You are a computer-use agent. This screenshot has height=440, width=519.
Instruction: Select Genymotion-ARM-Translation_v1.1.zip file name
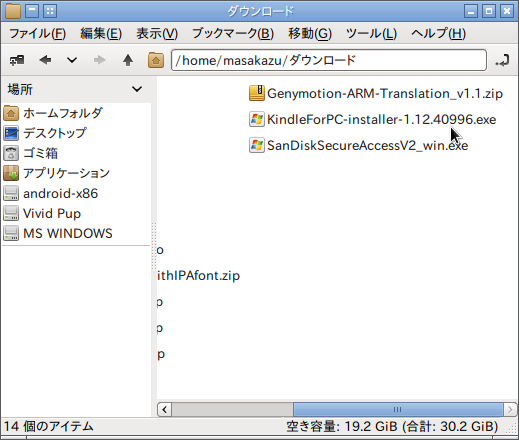click(385, 94)
